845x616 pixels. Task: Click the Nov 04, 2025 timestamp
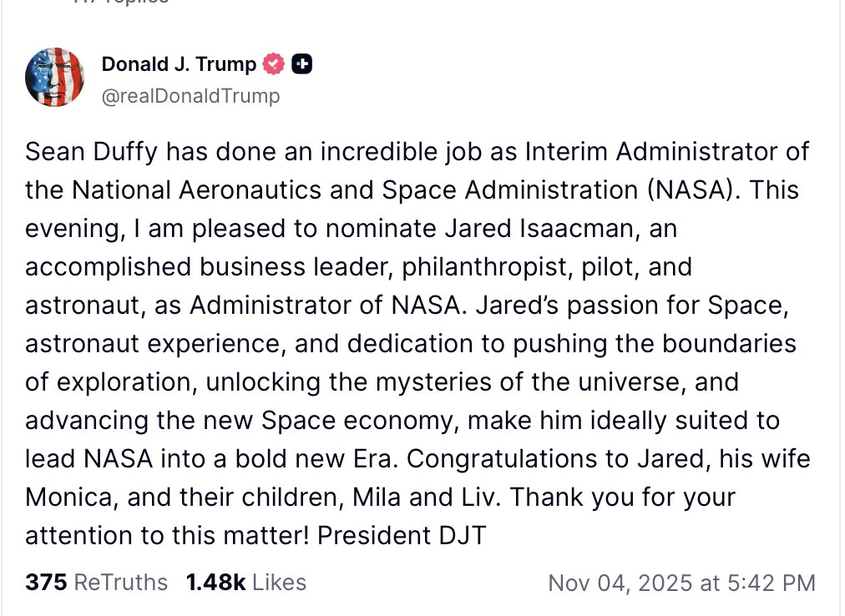click(x=681, y=583)
